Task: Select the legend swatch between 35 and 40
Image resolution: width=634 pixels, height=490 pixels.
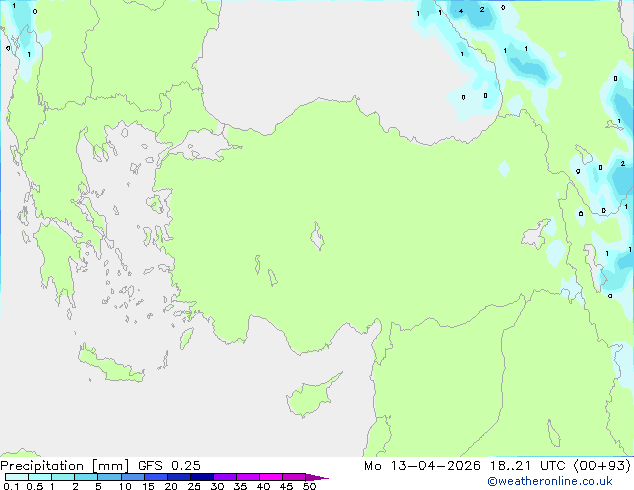Action: point(248,477)
